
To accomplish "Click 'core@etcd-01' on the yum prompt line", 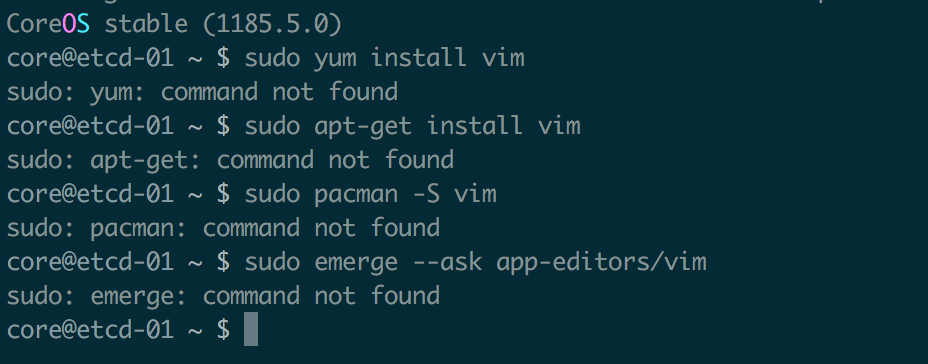I will click(x=90, y=59).
